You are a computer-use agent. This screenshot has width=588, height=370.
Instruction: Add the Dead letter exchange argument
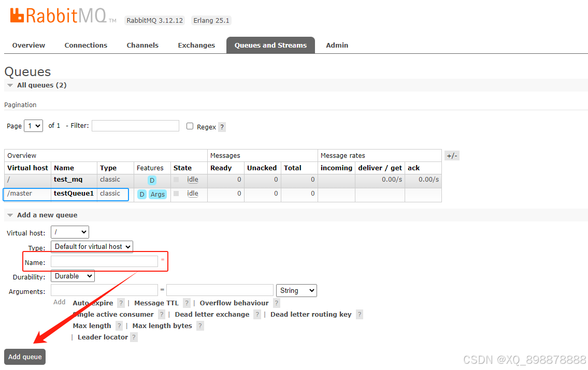[x=212, y=315]
